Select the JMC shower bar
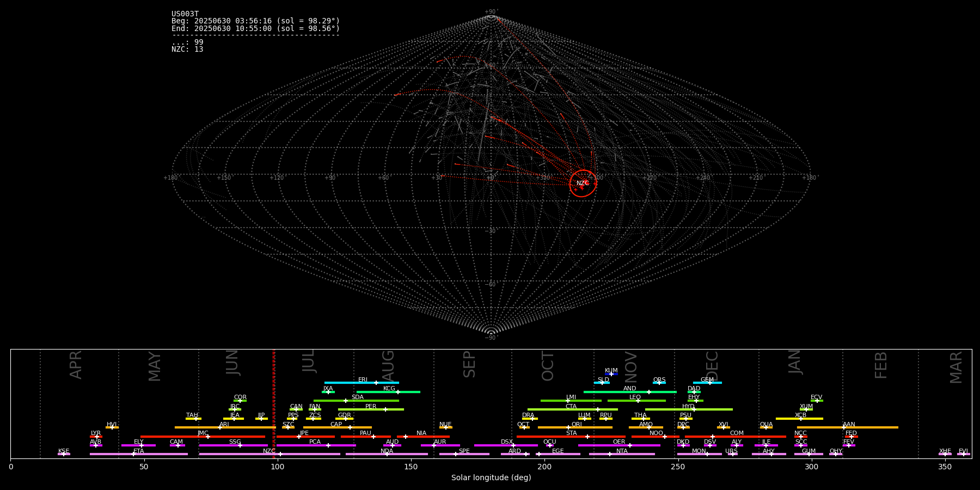The image size is (980, 490). [203, 437]
